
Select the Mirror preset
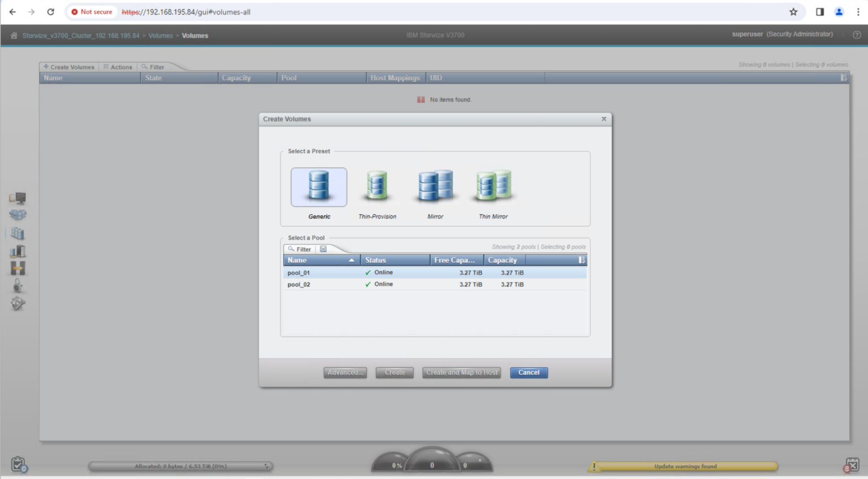435,186
